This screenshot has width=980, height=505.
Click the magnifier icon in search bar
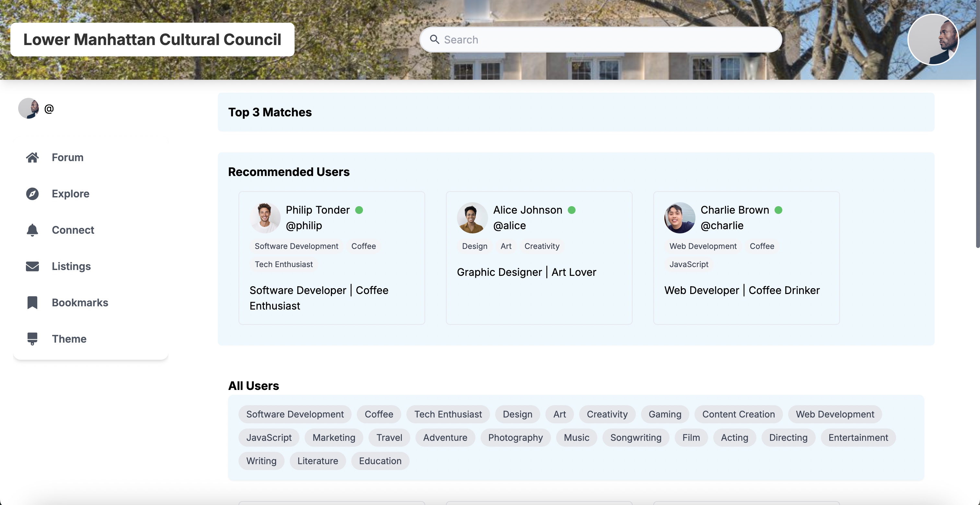tap(435, 40)
